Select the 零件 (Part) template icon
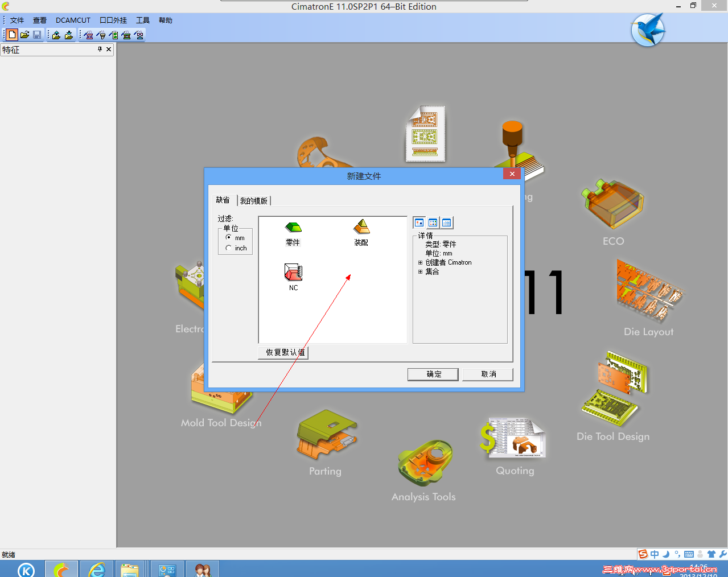 coord(293,228)
